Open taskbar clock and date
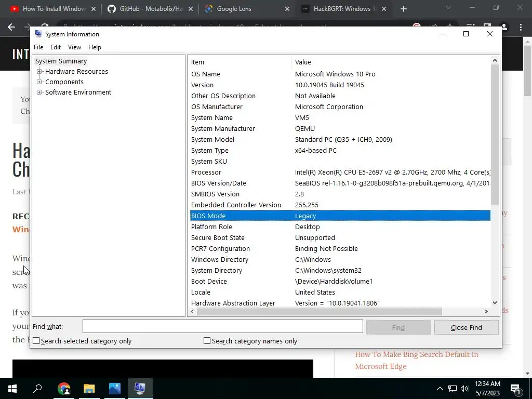 click(x=487, y=389)
